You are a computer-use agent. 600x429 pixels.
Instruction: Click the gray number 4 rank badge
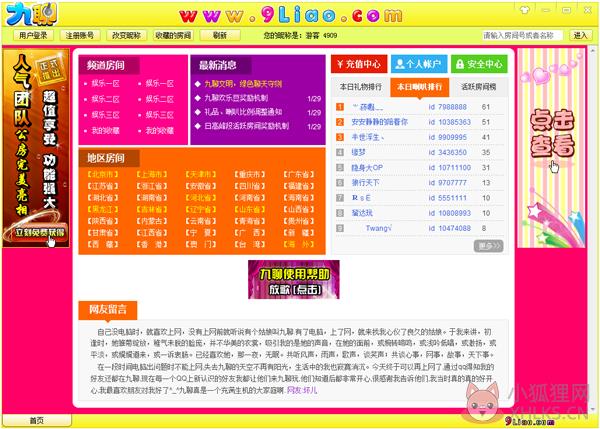click(x=340, y=152)
